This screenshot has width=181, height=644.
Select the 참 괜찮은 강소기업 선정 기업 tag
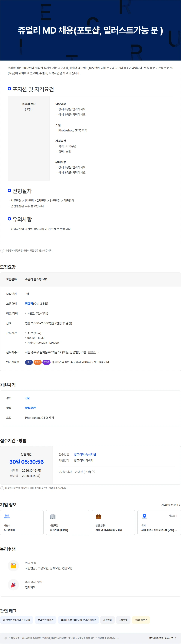click(17, 620)
